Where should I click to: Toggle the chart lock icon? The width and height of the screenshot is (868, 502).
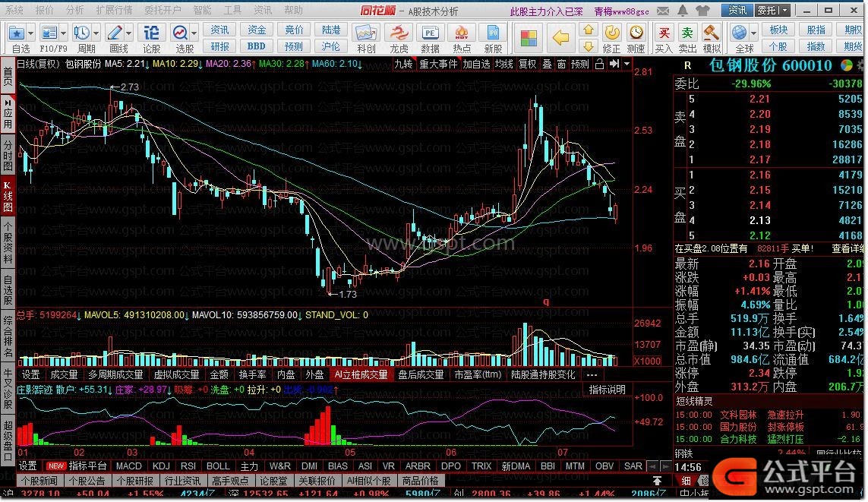599,65
